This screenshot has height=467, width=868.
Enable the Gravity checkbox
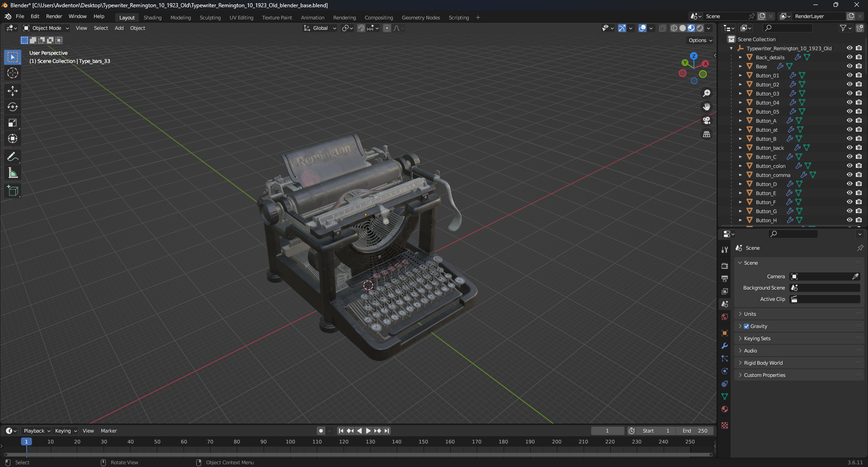[746, 326]
